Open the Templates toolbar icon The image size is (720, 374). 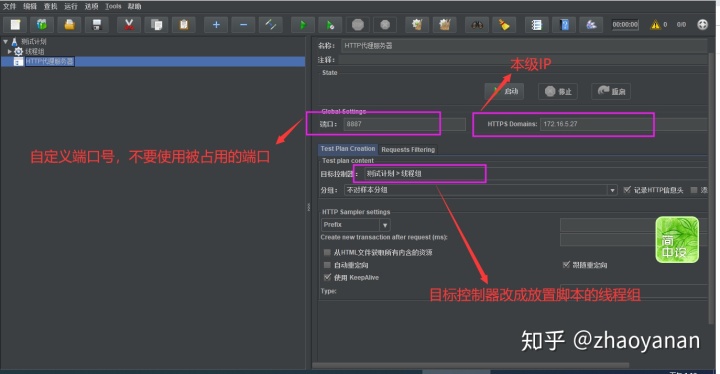pos(42,25)
